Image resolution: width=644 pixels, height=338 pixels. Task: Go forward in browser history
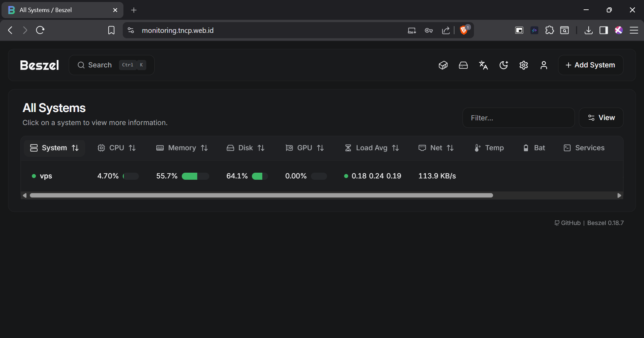(25, 30)
